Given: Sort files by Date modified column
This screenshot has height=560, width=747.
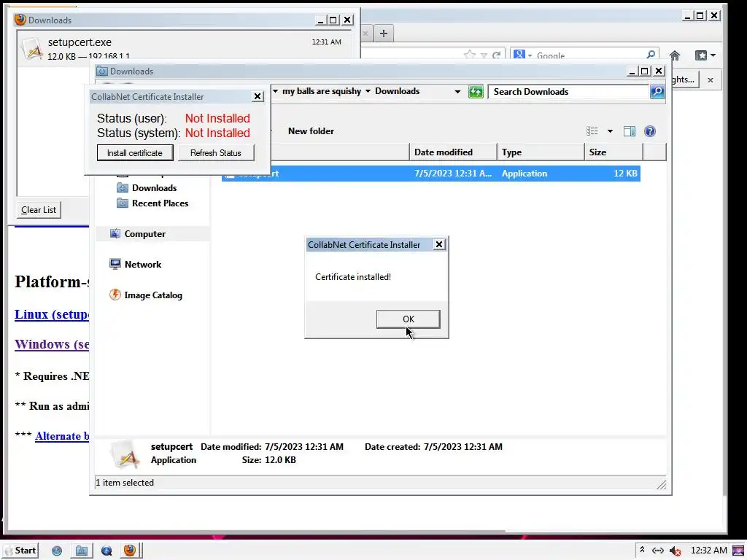Looking at the screenshot, I should [x=453, y=152].
